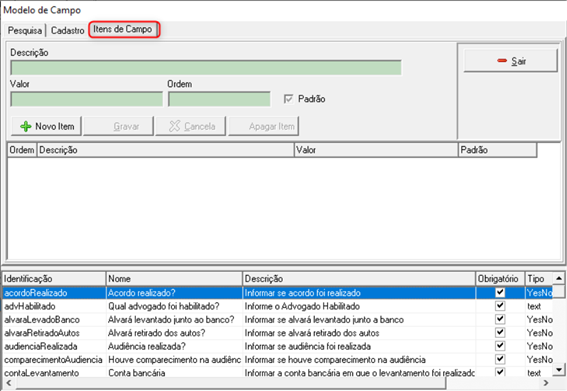Click 'Informar se acordo foi realizado' description
This screenshot has width=567, height=391.
pyautogui.click(x=302, y=293)
